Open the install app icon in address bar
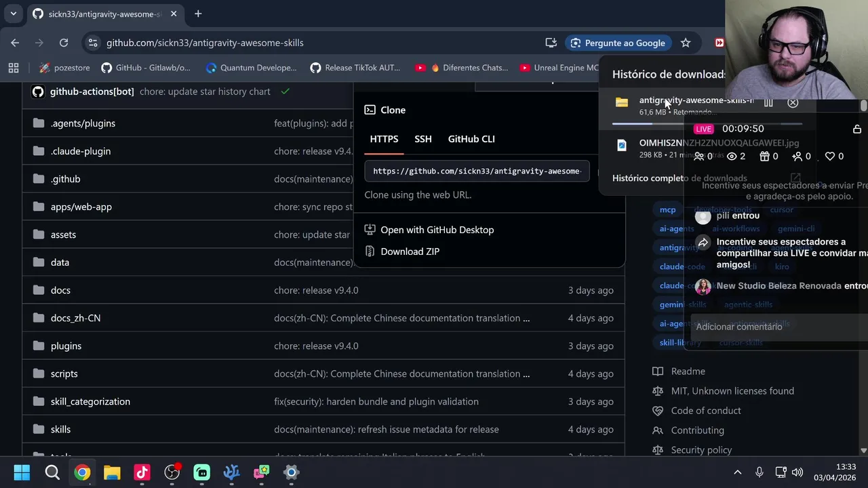 pyautogui.click(x=551, y=43)
